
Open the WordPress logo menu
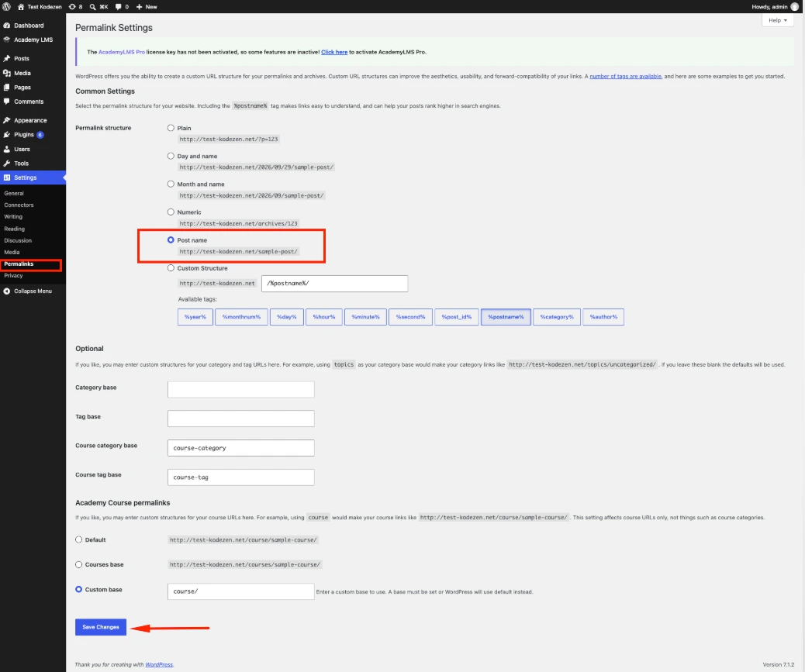coord(7,7)
